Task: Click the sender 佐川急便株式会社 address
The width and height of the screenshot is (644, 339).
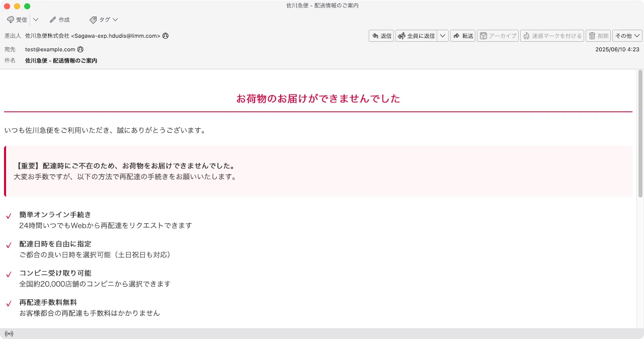Action: click(93, 36)
